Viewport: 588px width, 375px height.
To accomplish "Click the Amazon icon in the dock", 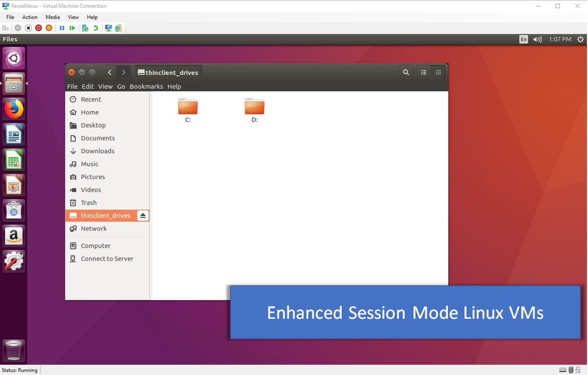I will click(14, 236).
